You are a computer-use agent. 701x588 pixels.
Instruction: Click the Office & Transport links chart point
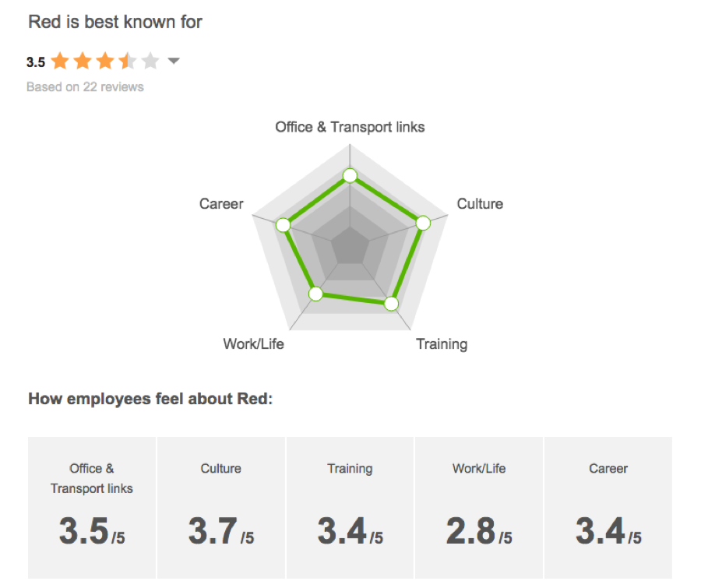350,175
